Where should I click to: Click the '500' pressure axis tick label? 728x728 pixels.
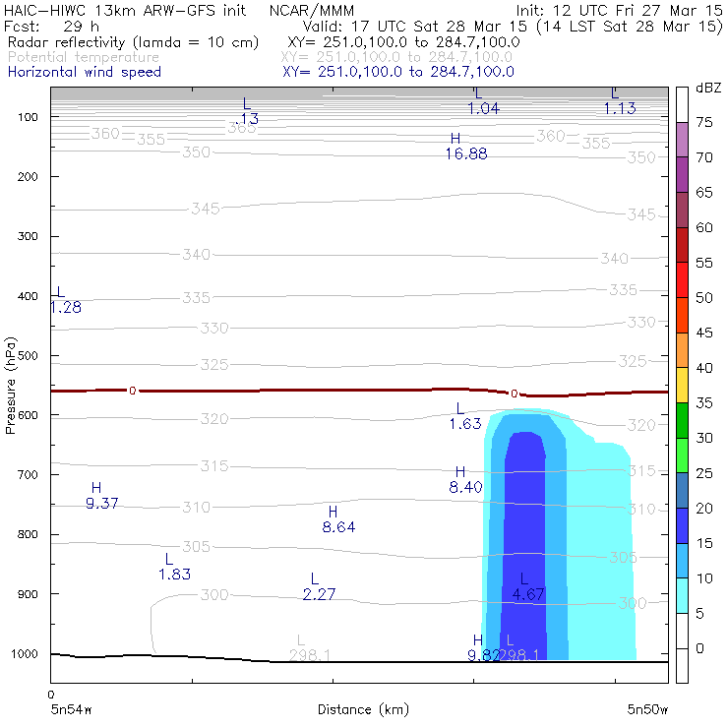point(28,356)
